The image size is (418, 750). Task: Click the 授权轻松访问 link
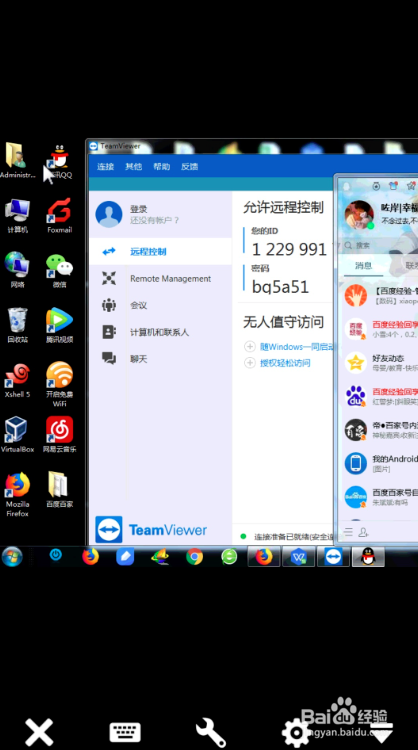[285, 363]
